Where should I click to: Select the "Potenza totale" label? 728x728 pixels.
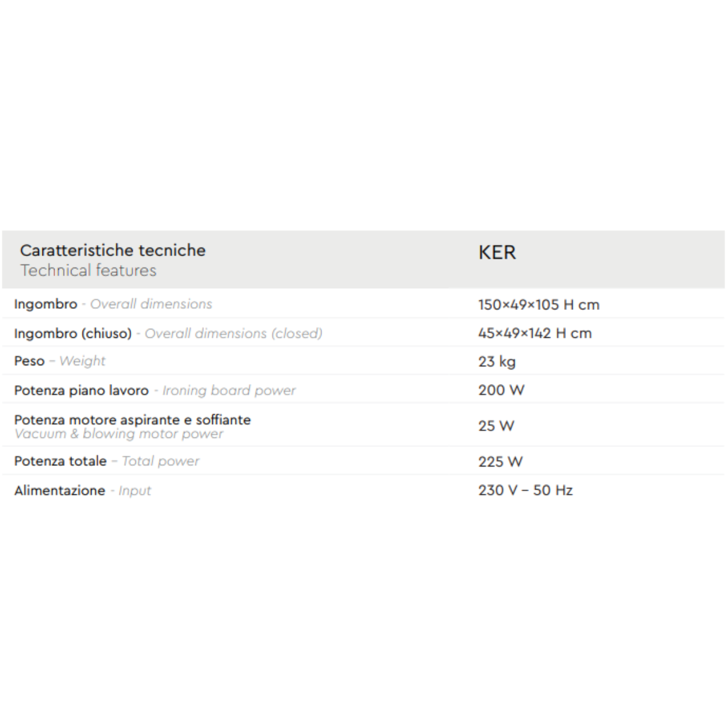(x=61, y=461)
